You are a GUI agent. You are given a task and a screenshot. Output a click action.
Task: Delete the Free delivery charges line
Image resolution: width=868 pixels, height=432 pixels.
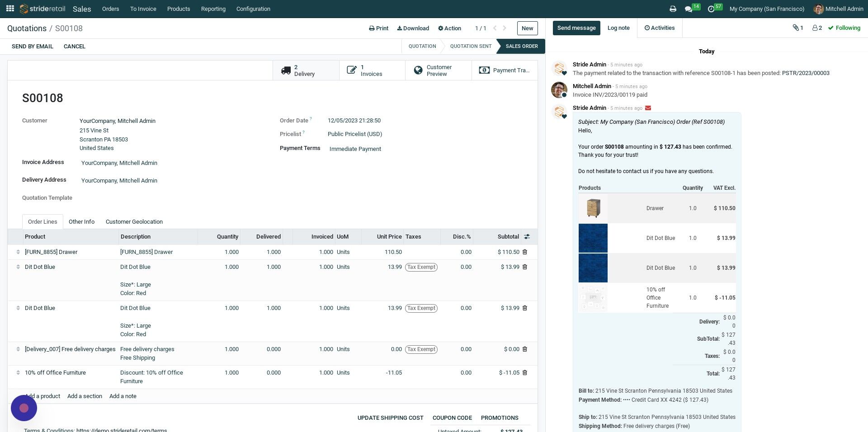(525, 349)
